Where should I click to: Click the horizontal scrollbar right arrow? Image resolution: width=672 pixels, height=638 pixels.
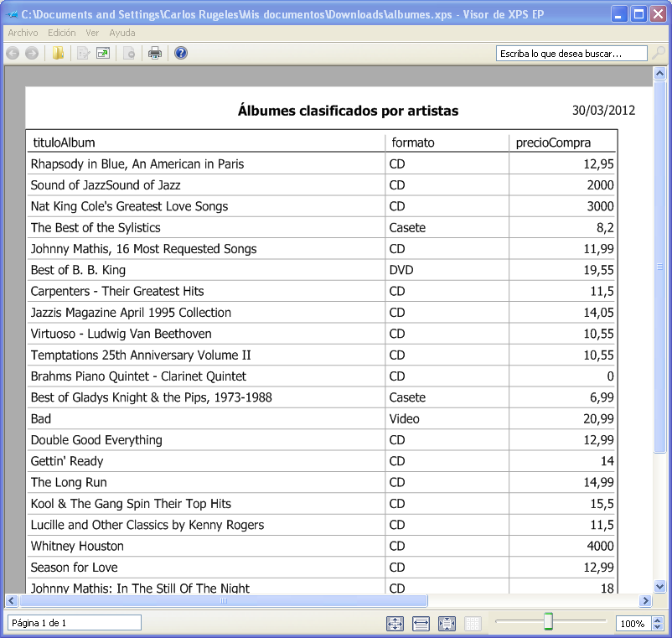click(x=645, y=601)
